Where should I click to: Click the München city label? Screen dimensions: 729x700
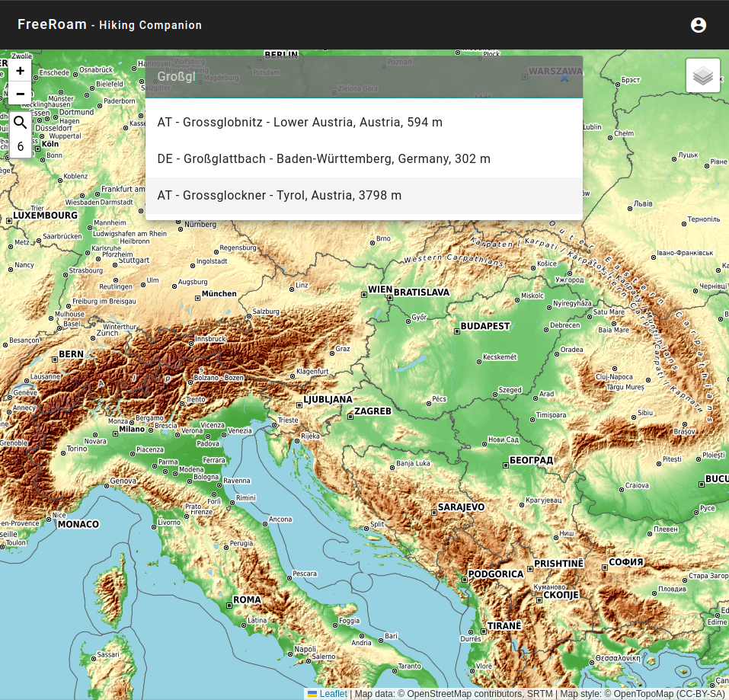click(219, 294)
